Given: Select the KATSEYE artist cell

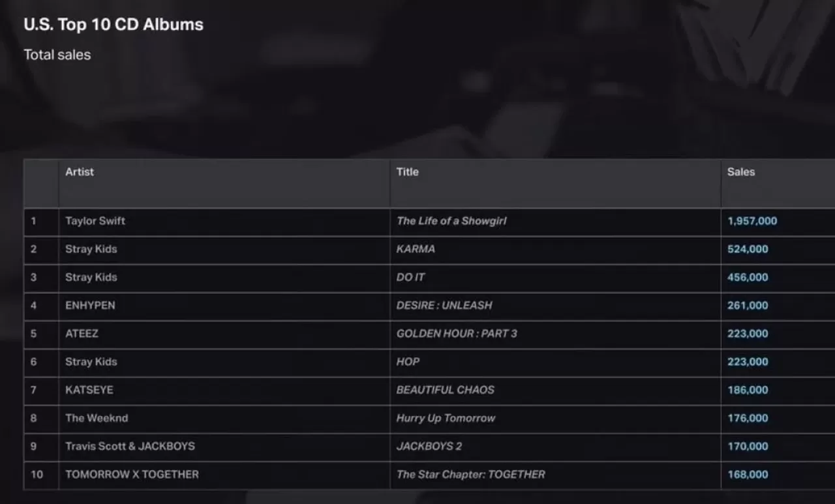Looking at the screenshot, I should click(89, 390).
